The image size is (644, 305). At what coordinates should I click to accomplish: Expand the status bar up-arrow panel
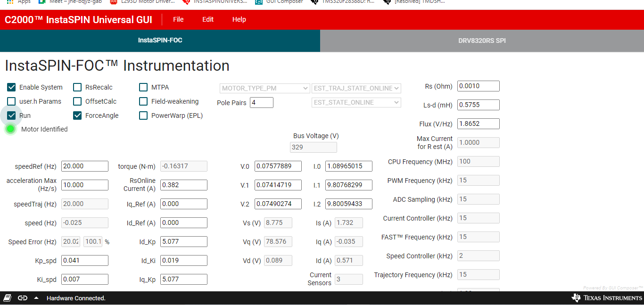pos(36,298)
